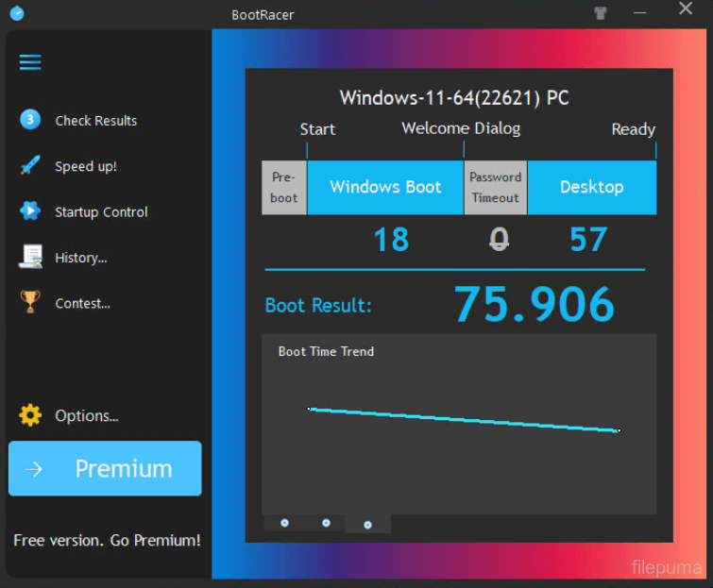
Task: Click the Pre-boot stage block
Action: pos(283,187)
